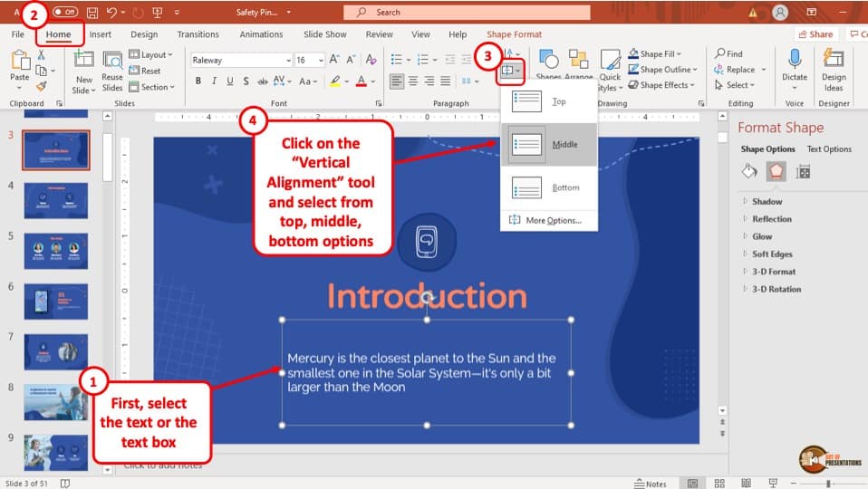Apply underline formatting
This screenshot has width=868, height=489.
click(230, 81)
